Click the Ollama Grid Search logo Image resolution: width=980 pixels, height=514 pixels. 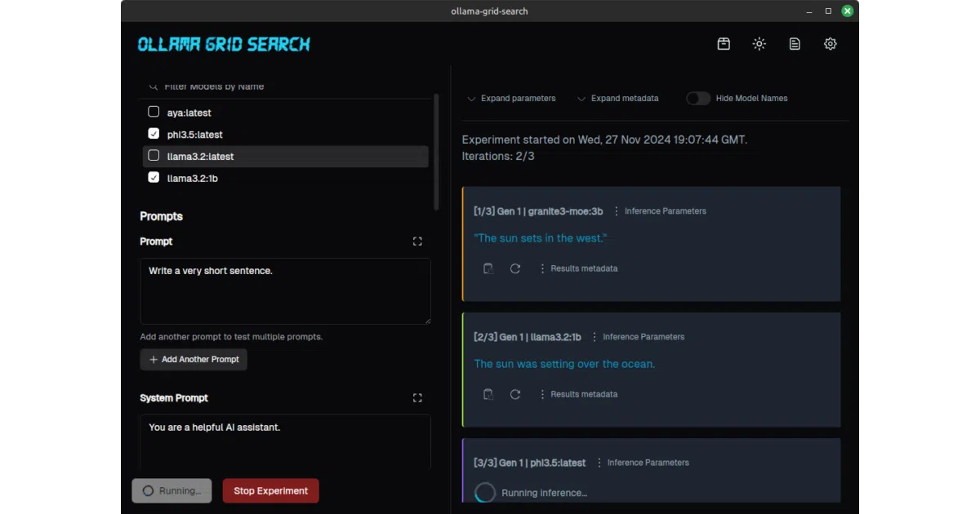(224, 44)
